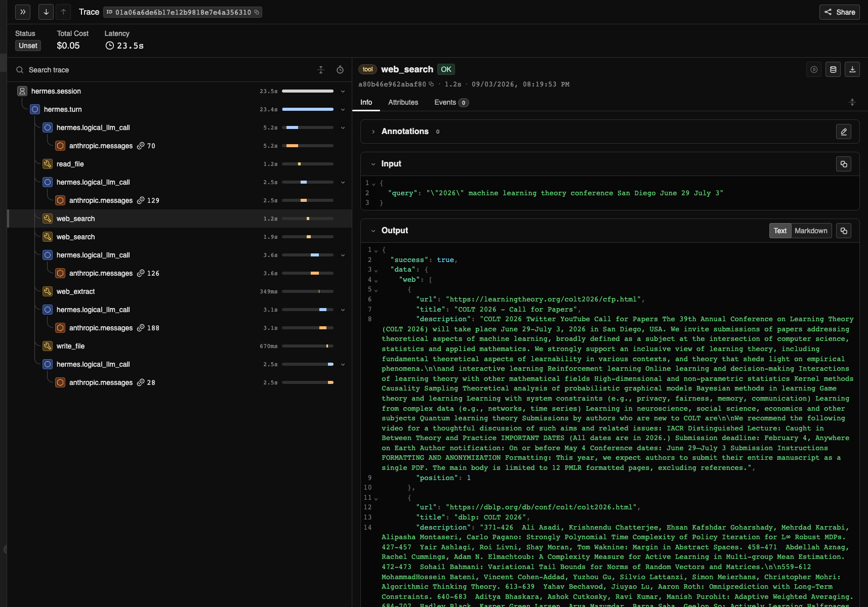Collapse the 3.6s hermes.logical_llm_call chevron
868x607 pixels.
click(x=343, y=255)
